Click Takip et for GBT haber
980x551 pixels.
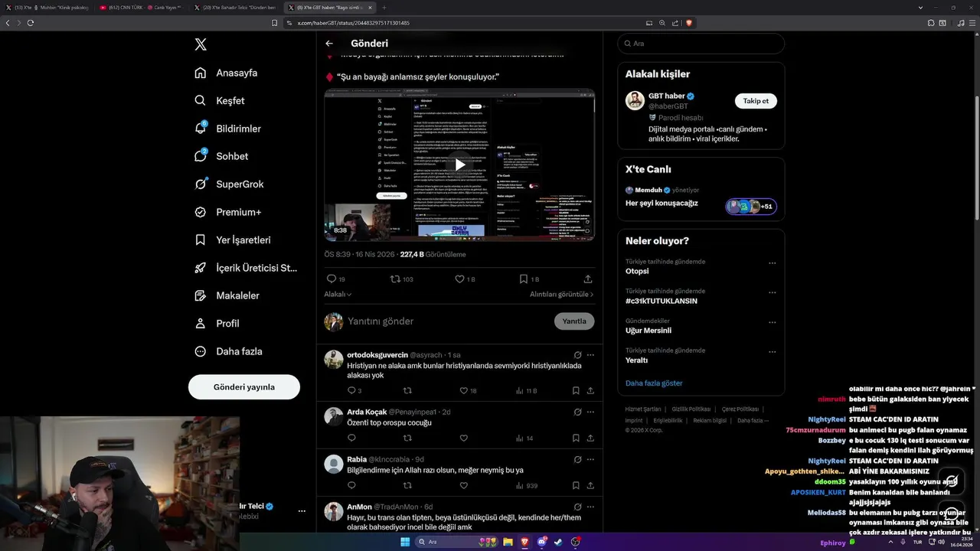[756, 101]
